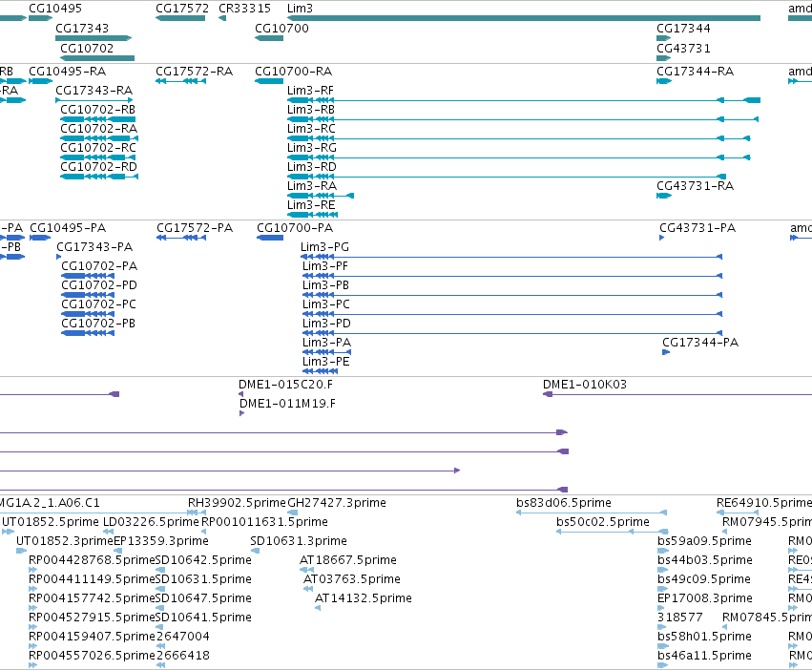Click the AT18667.5prime EST label
The image size is (812, 670).
point(348,560)
